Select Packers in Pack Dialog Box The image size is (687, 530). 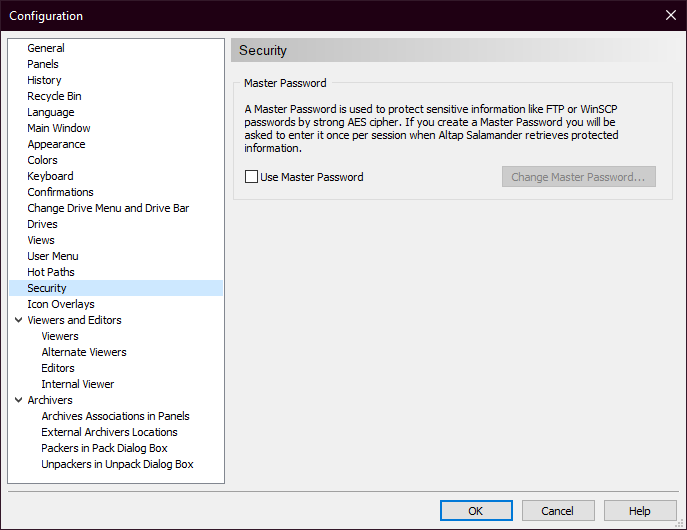click(x=104, y=448)
